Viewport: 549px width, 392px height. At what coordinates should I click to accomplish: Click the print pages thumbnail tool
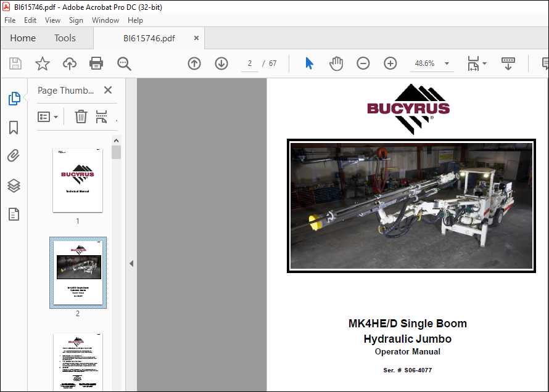click(x=101, y=116)
